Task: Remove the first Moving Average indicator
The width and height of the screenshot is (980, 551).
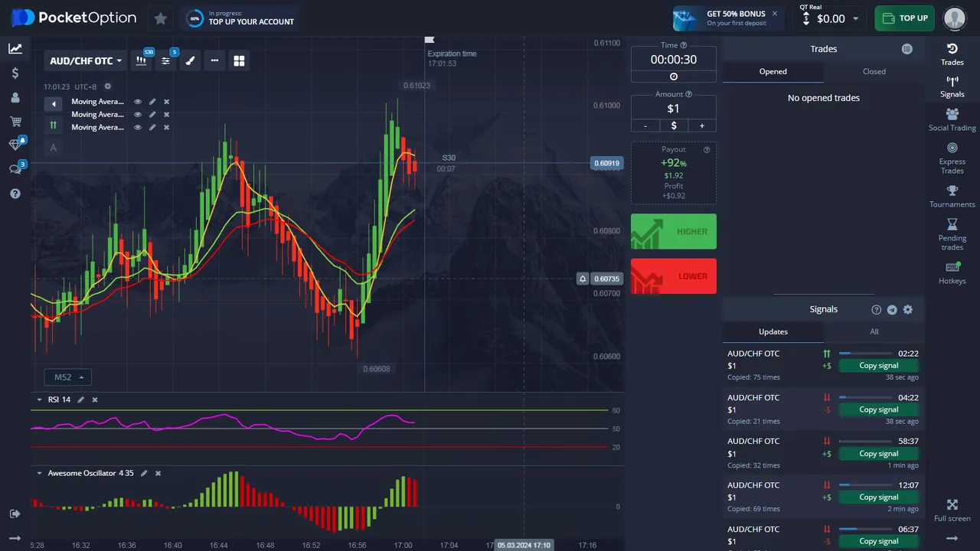Action: tap(166, 102)
